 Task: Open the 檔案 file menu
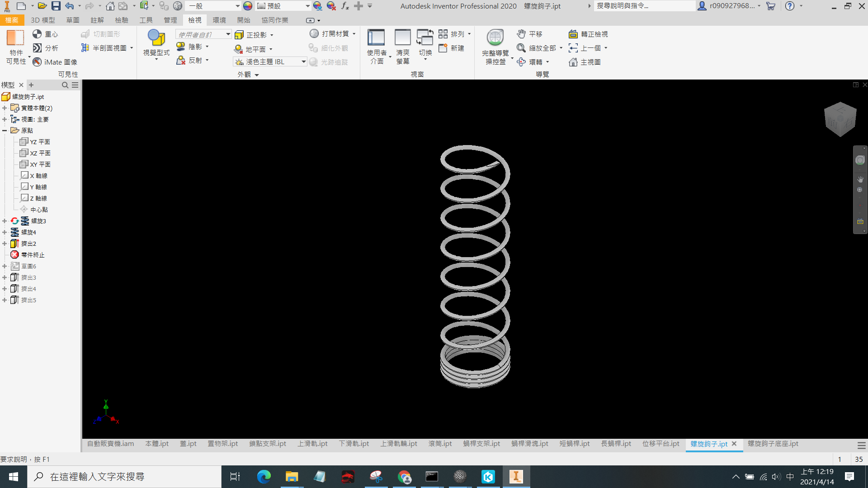[x=12, y=20]
